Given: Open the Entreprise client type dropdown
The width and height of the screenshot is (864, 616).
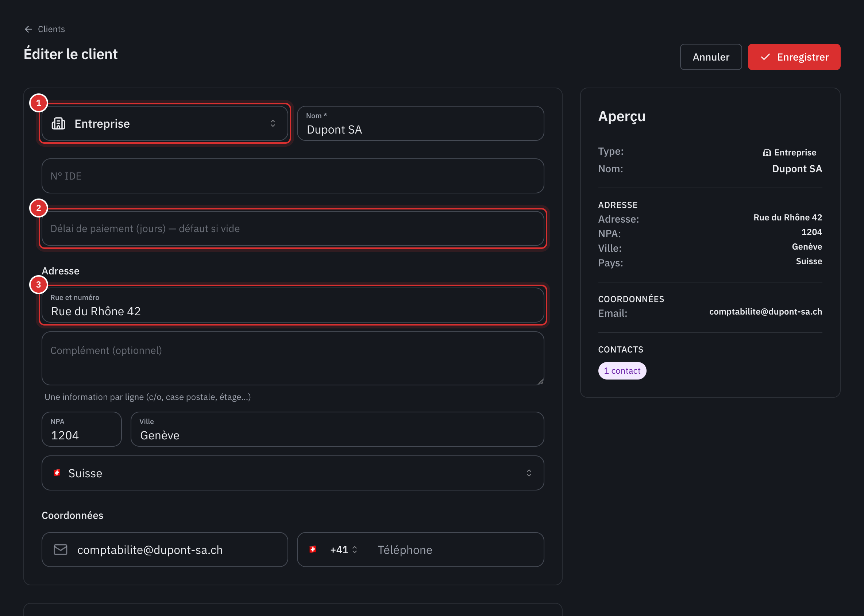Looking at the screenshot, I should [165, 123].
